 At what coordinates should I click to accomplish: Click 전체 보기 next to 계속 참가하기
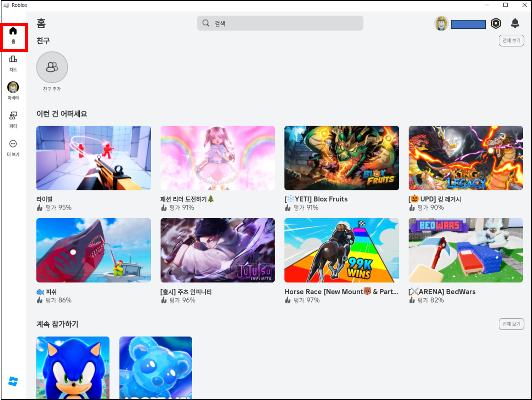511,324
